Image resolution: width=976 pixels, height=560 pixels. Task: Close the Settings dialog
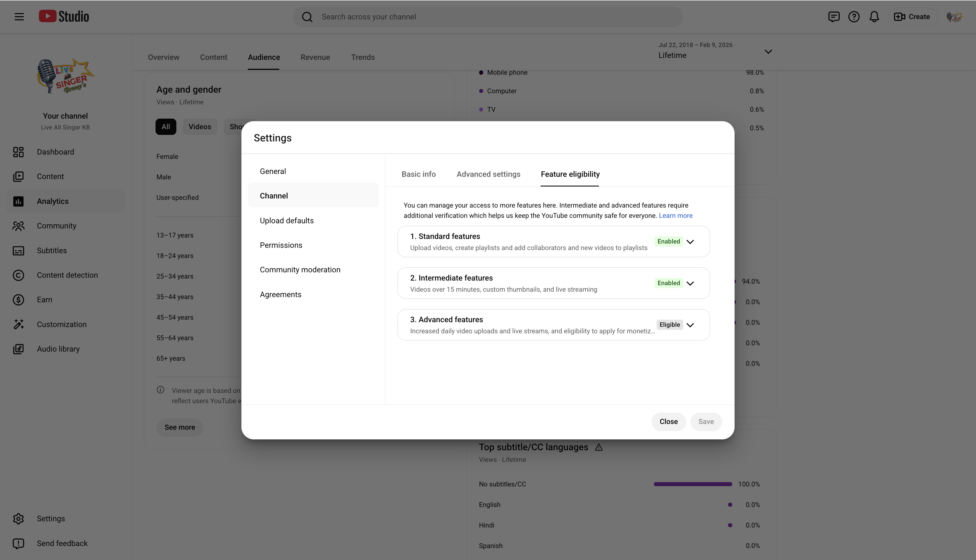[x=668, y=421]
